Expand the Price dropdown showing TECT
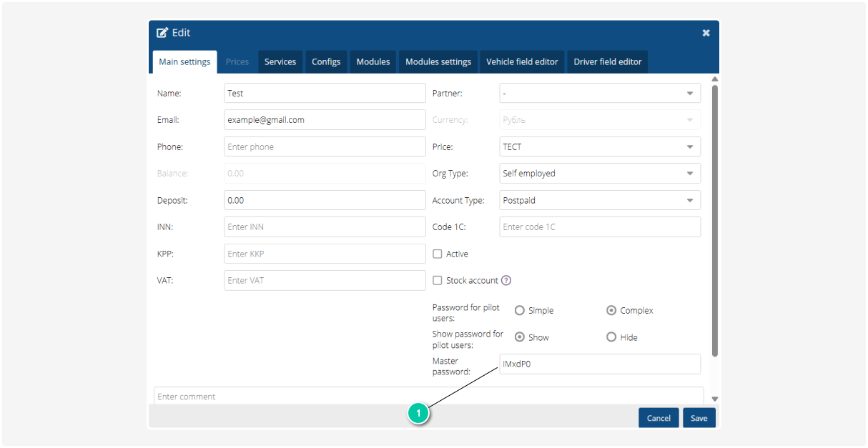Viewport: 868px width, 448px height. click(599, 147)
